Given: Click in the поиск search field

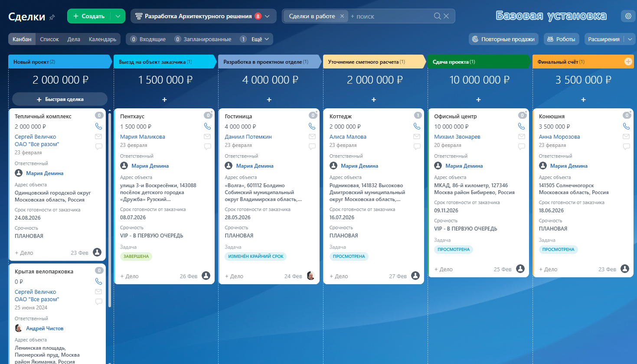Looking at the screenshot, I should pos(390,16).
